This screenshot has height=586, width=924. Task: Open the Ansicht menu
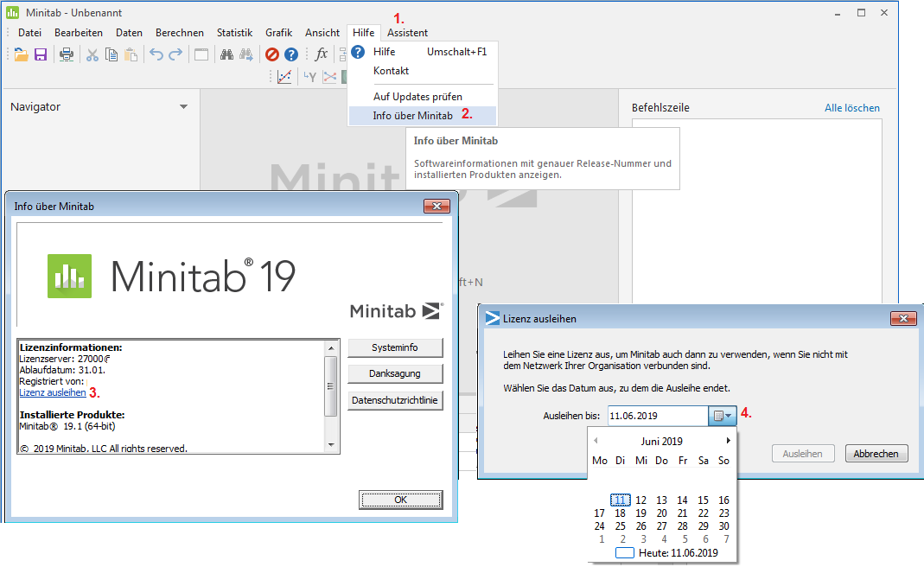coord(322,33)
